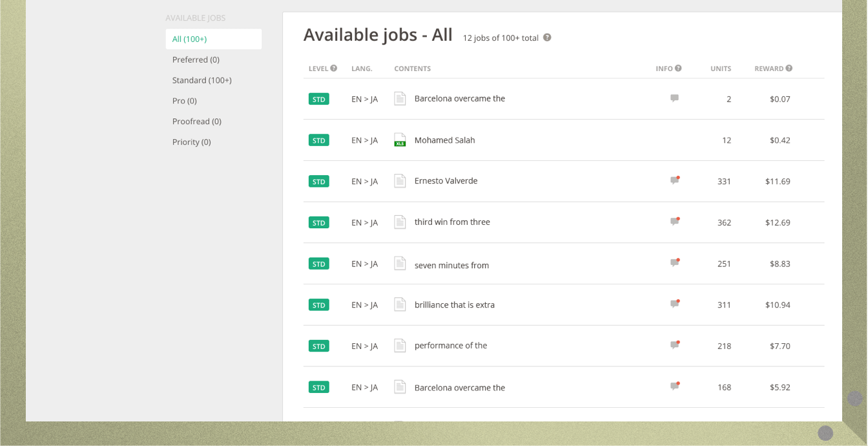The image size is (868, 446).
Task: Open the Mohamed Salah job
Action: point(444,140)
